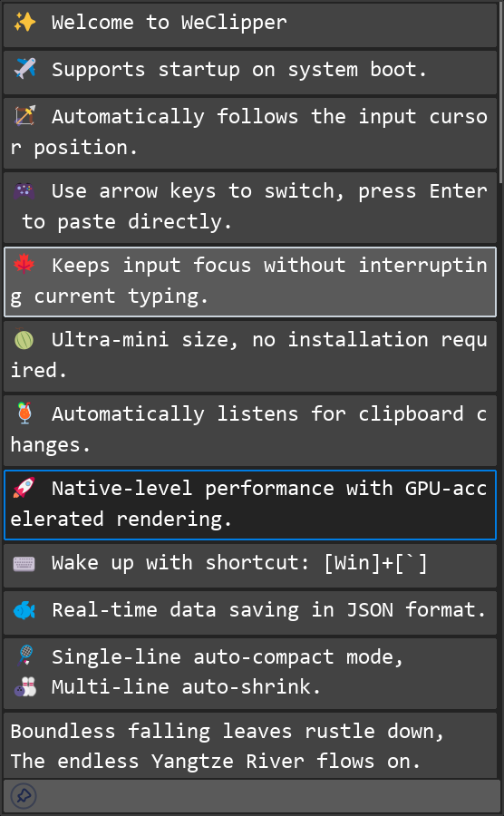The height and width of the screenshot is (816, 504).
Task: Select the 'Real-time data saving in JSON' entry
Action: 250,613
